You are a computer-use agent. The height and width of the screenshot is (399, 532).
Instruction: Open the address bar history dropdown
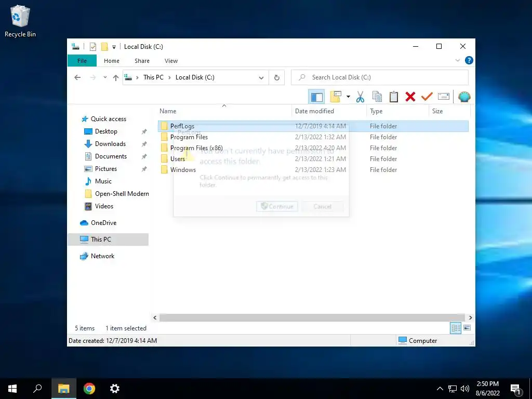point(261,78)
